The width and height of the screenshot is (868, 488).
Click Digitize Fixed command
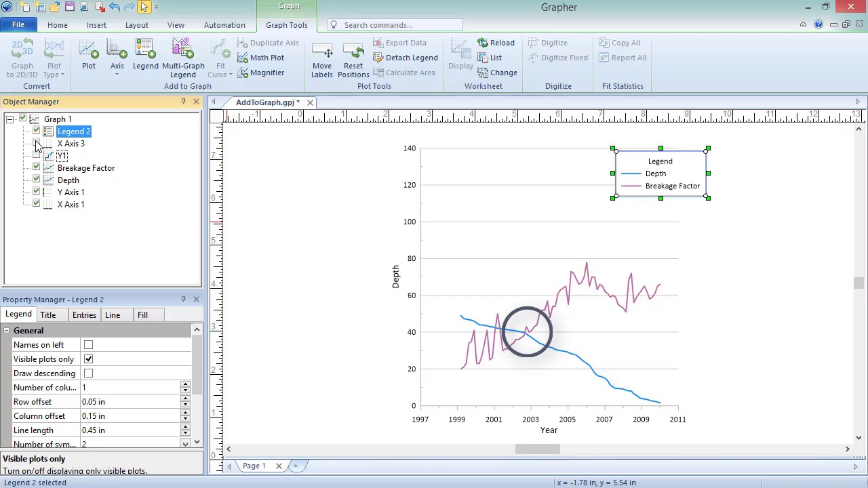pos(557,58)
